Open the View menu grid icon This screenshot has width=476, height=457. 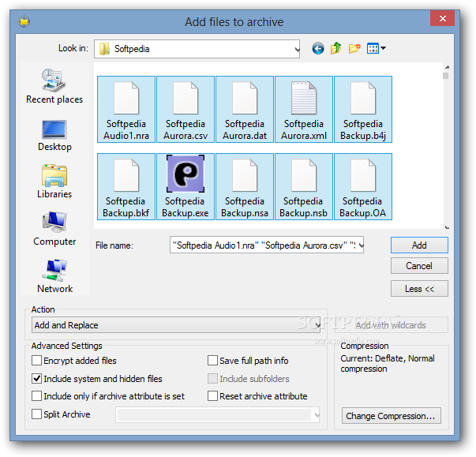[x=376, y=48]
